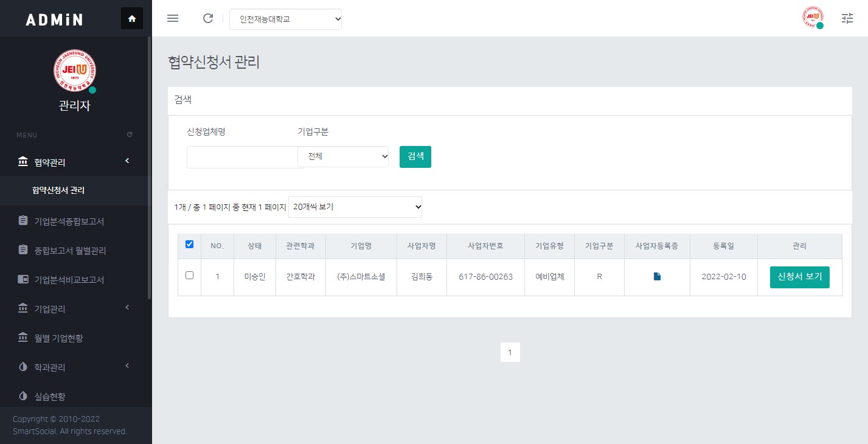Click the home icon next to ADMIN
This screenshot has height=444, width=868.
[x=132, y=18]
